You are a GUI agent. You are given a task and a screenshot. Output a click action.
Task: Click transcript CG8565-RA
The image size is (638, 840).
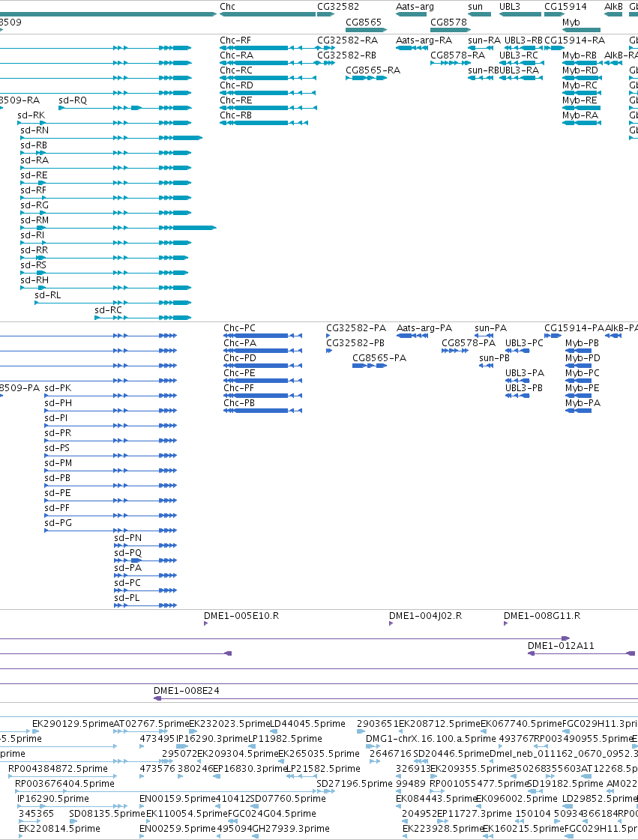click(366, 78)
